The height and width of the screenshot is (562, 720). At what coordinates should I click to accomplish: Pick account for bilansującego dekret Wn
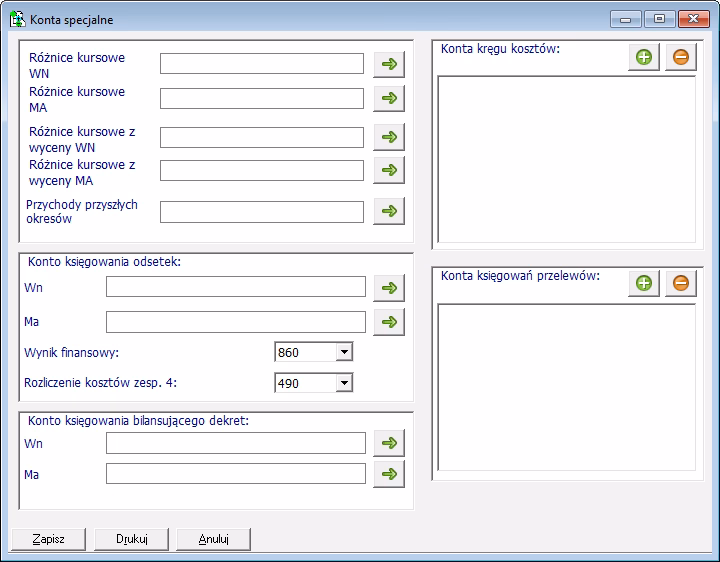[389, 443]
